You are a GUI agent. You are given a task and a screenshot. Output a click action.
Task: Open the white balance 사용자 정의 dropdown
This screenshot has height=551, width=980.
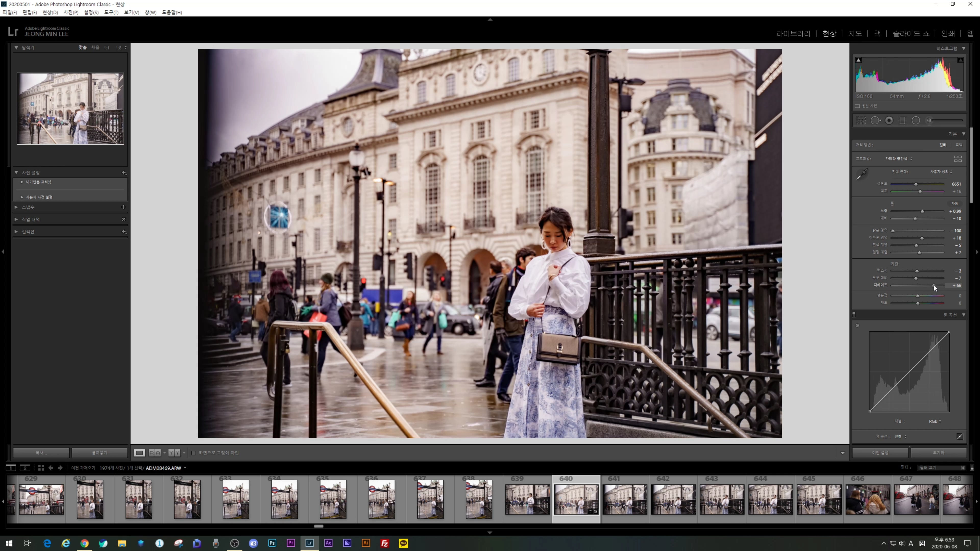click(941, 171)
